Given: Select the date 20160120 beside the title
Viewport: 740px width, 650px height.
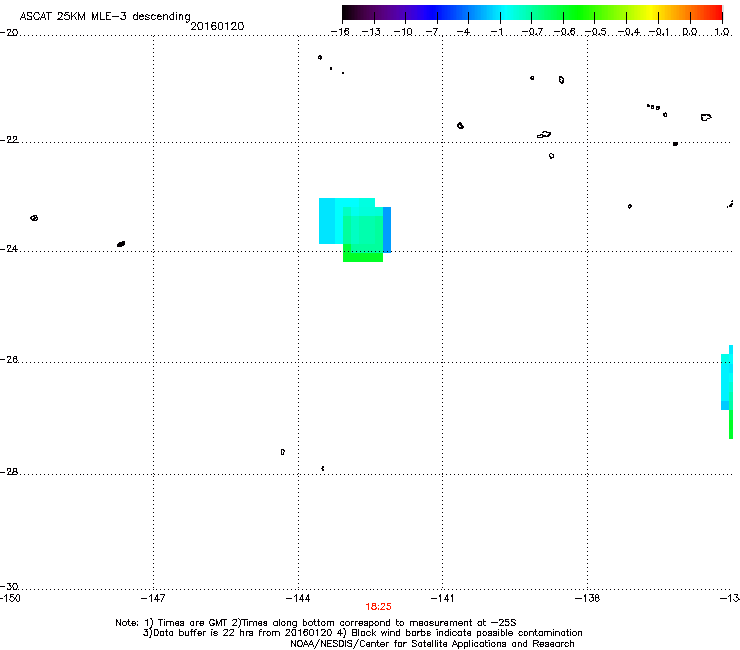Looking at the screenshot, I should point(217,26).
